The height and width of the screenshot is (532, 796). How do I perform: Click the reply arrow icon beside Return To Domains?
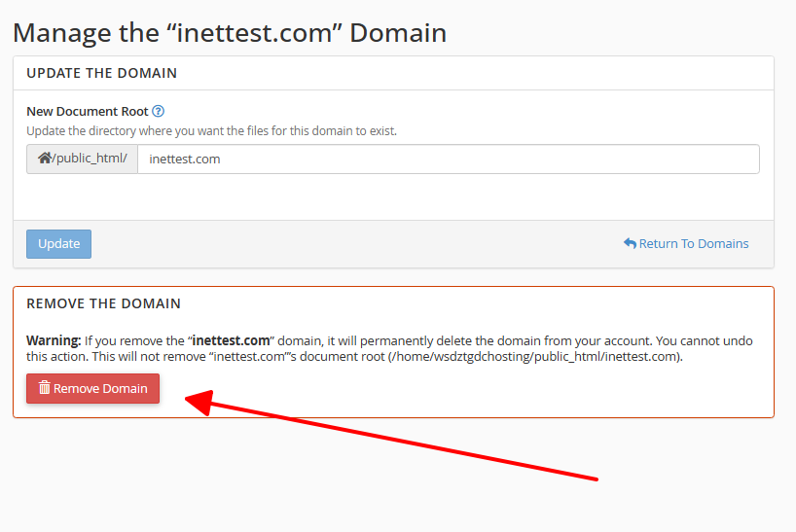(x=630, y=243)
